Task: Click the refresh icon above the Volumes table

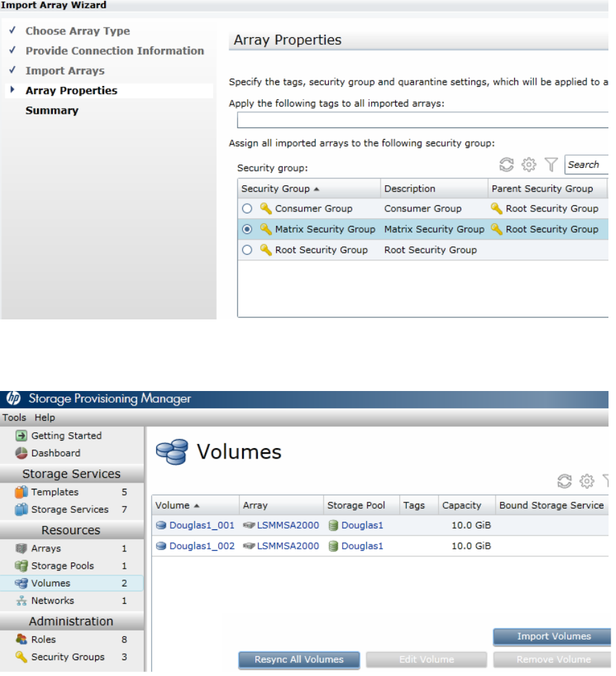Action: point(564,480)
